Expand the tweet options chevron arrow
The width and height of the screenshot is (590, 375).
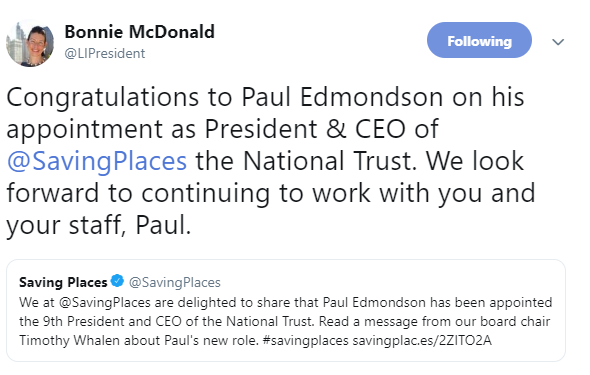click(558, 42)
